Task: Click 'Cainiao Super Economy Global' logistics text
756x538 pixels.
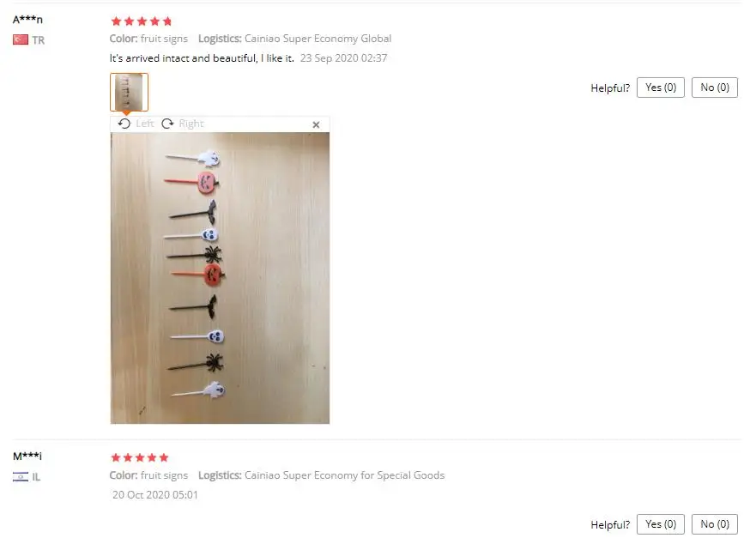Action: point(318,39)
